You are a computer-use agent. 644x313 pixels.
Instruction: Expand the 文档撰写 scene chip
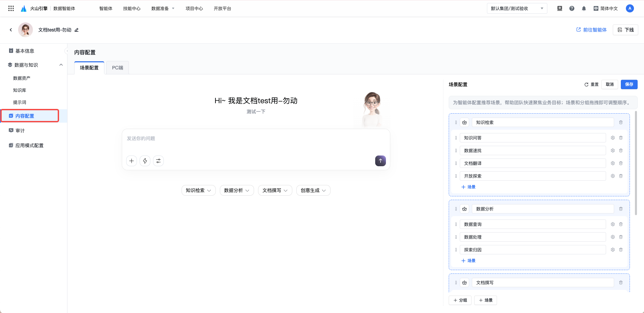click(x=275, y=190)
